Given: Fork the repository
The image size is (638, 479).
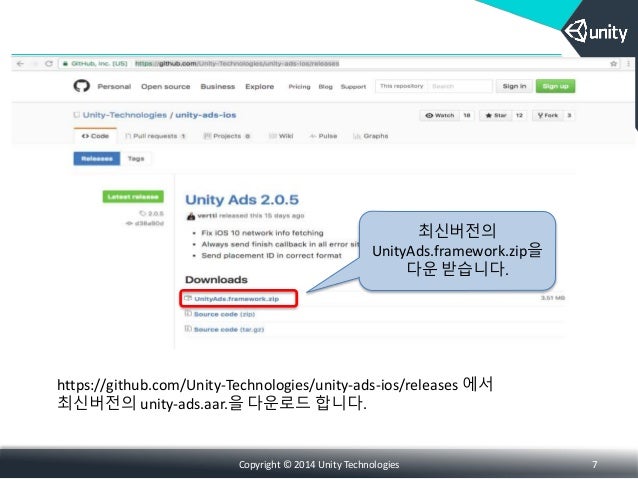Looking at the screenshot, I should 548,116.
